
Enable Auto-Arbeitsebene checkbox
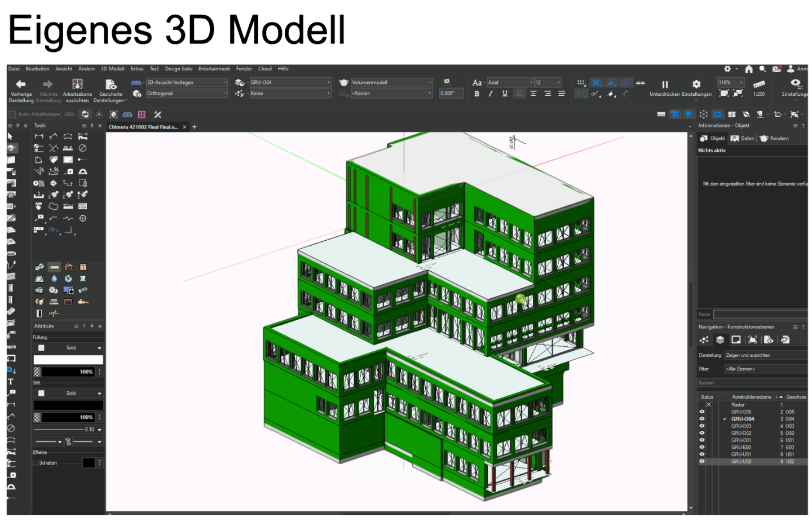[x=12, y=114]
